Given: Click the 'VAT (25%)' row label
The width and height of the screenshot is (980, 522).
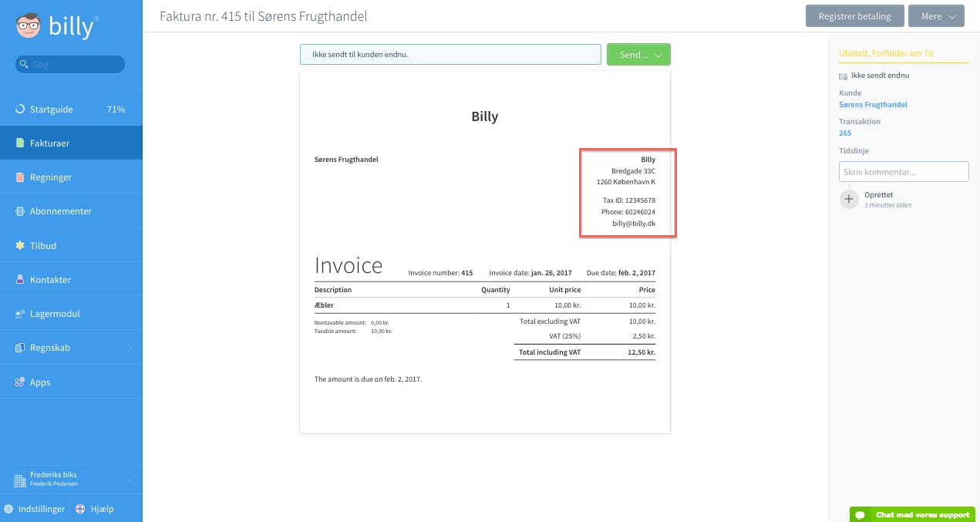Looking at the screenshot, I should pyautogui.click(x=564, y=336).
